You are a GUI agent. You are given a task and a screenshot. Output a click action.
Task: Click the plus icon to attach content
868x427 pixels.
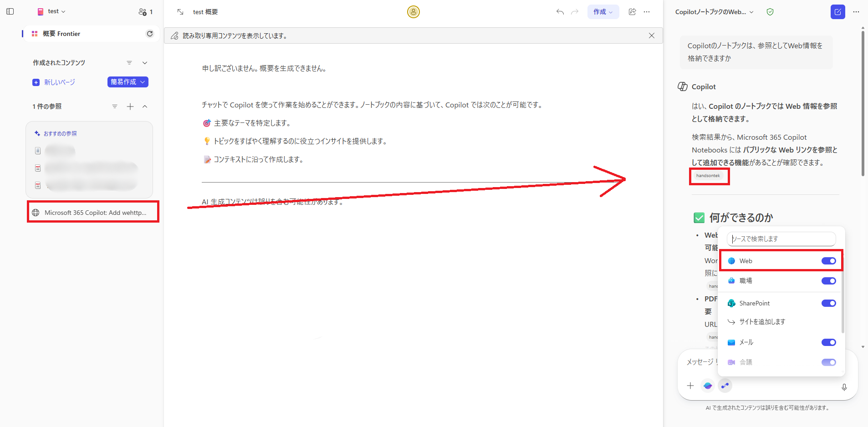[690, 386]
